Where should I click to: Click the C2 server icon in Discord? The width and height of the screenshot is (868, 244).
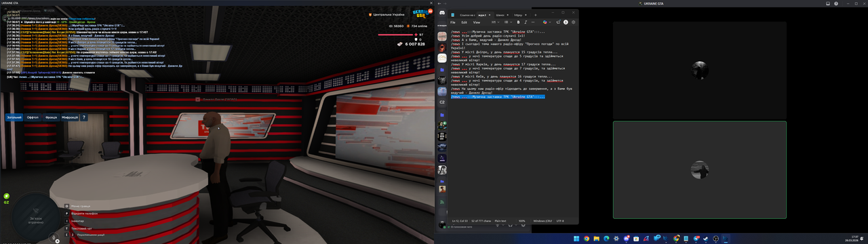(442, 102)
